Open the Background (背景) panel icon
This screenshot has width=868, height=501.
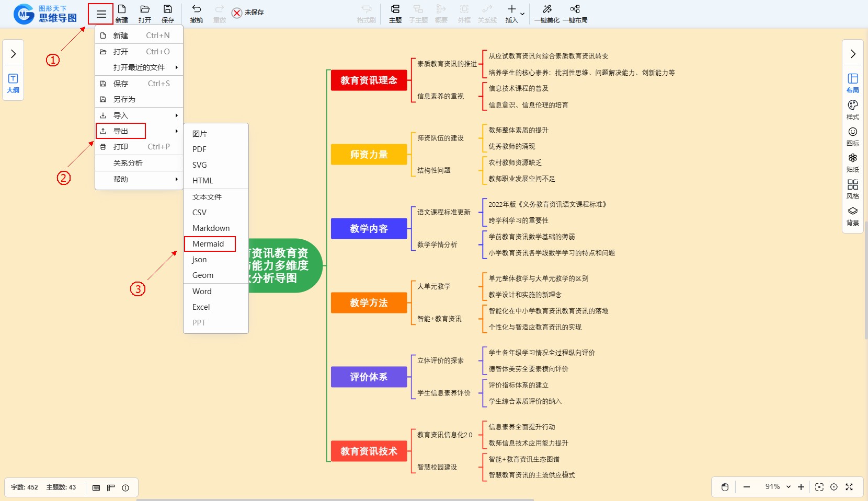pos(852,215)
